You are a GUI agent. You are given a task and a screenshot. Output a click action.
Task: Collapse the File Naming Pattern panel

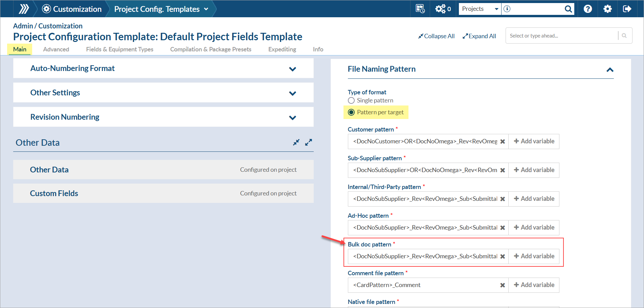(610, 70)
